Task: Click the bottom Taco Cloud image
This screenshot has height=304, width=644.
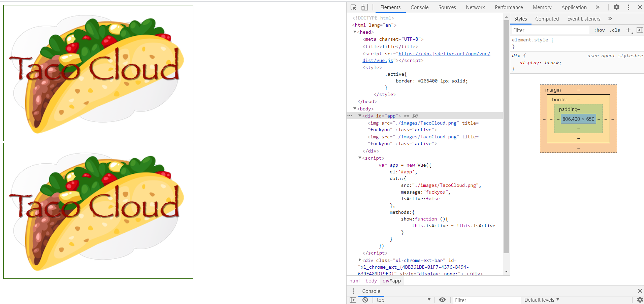Action: click(x=98, y=211)
